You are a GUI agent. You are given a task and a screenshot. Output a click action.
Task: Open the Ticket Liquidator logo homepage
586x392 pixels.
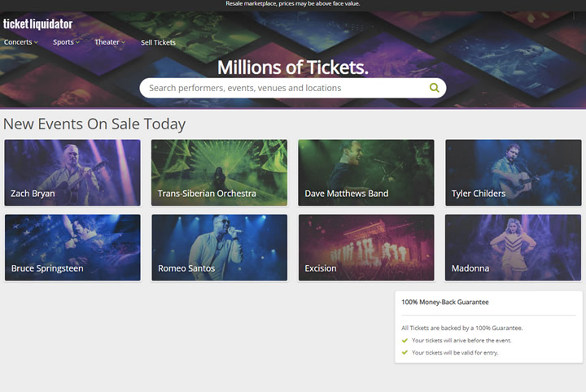tap(37, 24)
